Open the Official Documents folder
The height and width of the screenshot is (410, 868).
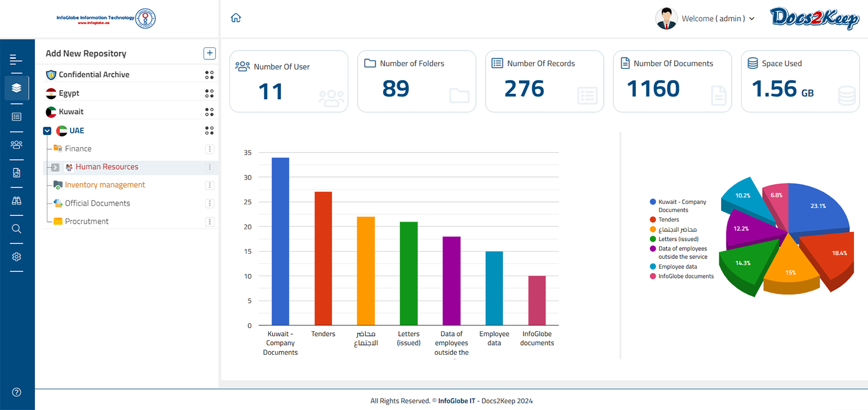coord(97,203)
